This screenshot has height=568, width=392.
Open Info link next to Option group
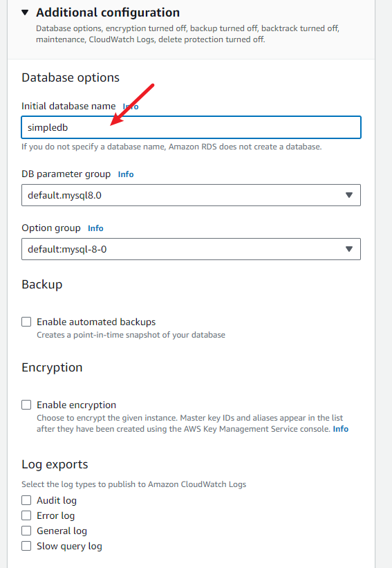tap(95, 228)
